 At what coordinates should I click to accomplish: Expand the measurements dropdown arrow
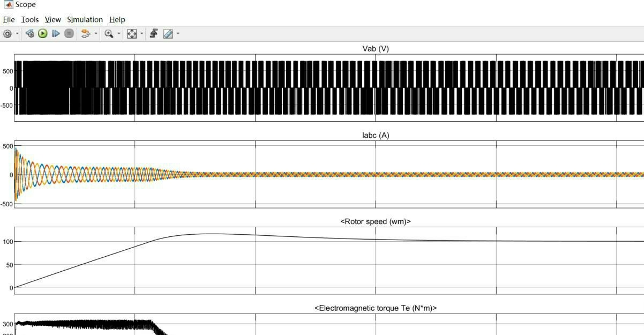pyautogui.click(x=178, y=34)
